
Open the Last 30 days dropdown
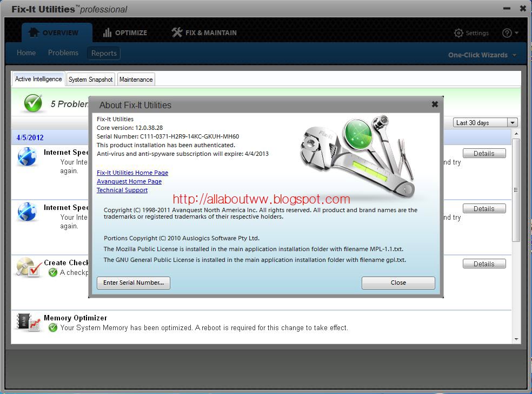[485, 123]
